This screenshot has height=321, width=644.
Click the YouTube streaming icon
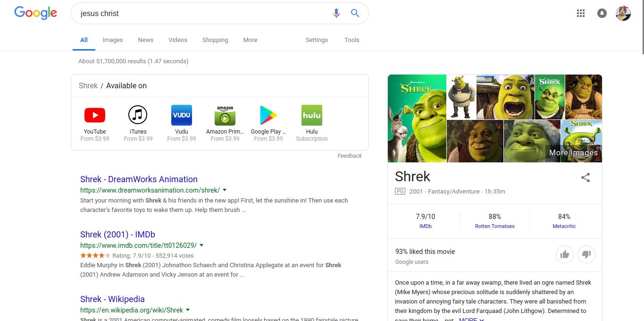coord(94,115)
